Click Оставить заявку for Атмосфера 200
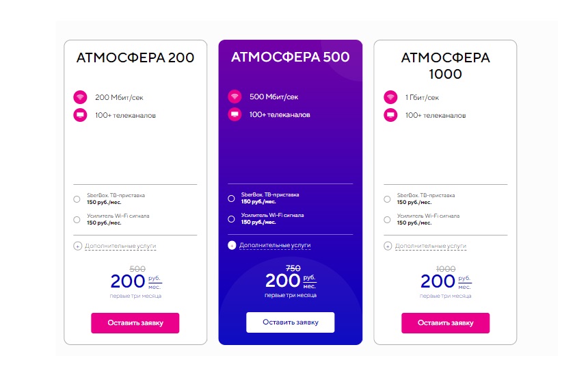The image size is (588, 382). tap(135, 323)
